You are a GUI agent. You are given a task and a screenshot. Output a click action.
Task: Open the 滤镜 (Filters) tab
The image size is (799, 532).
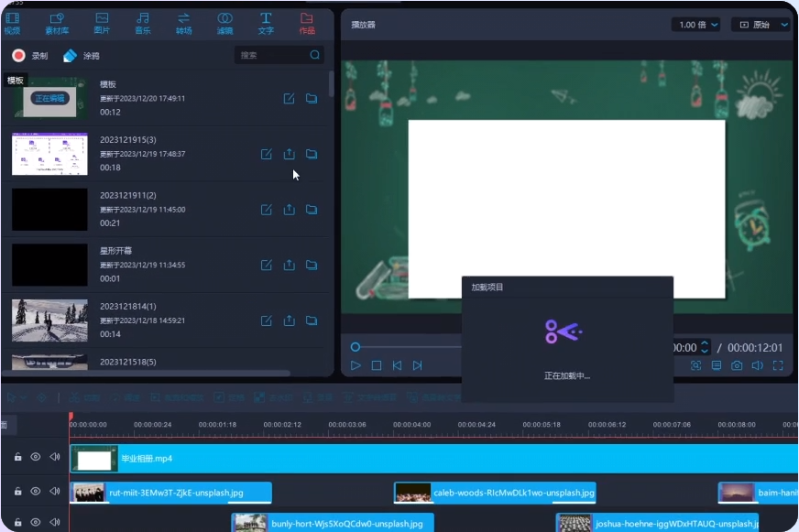224,24
